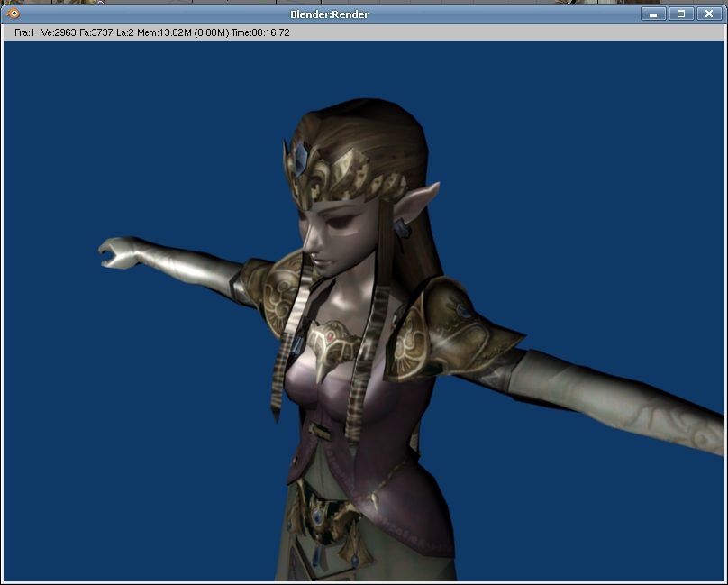Click the Blender logo in the title bar
This screenshot has height=585, width=728.
(13, 14)
